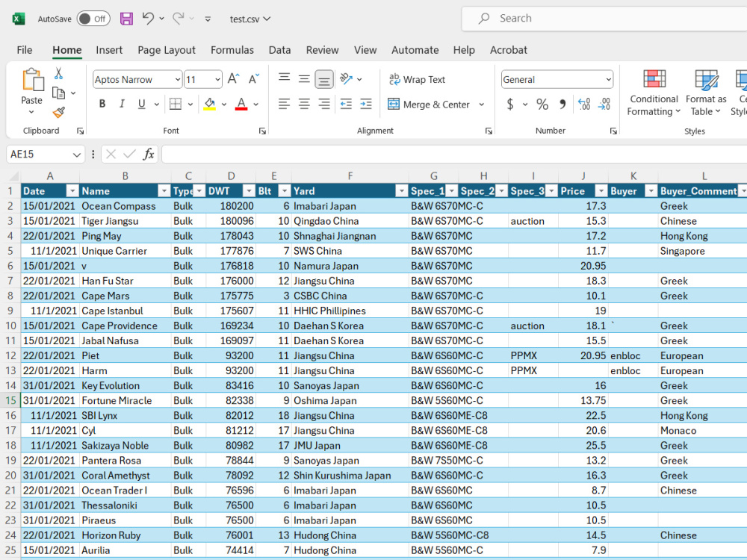The image size is (747, 560).
Task: Click the Insert Function fx icon
Action: tap(149, 154)
